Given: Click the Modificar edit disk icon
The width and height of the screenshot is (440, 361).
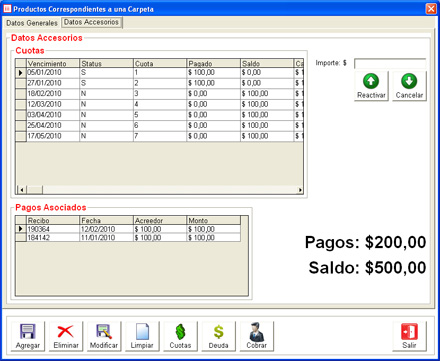Looking at the screenshot, I should (104, 332).
